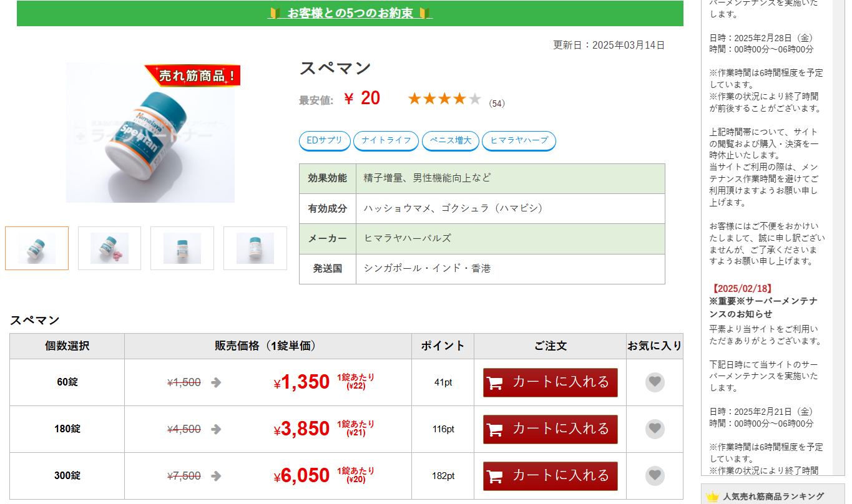Add 300錠 pack to cart
852x504 pixels.
(x=551, y=476)
